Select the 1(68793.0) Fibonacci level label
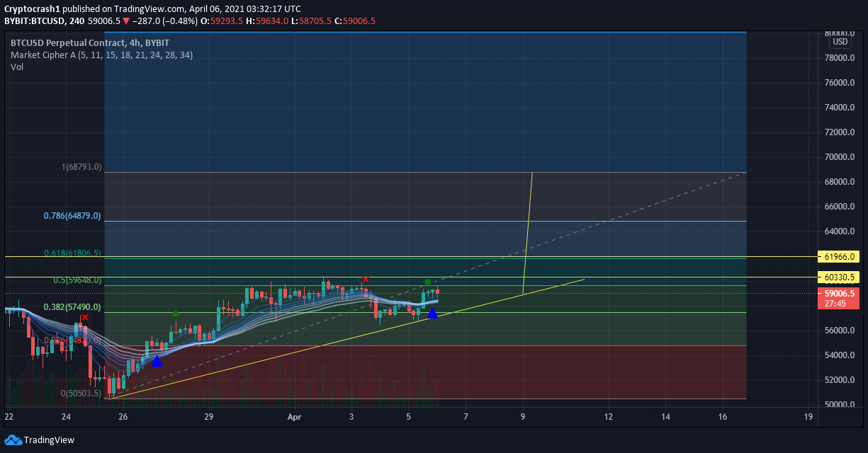The image size is (868, 453). pyautogui.click(x=81, y=167)
